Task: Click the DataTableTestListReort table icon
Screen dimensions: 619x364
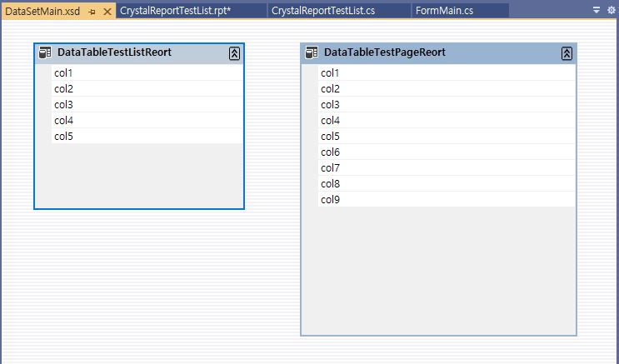Action: point(45,52)
